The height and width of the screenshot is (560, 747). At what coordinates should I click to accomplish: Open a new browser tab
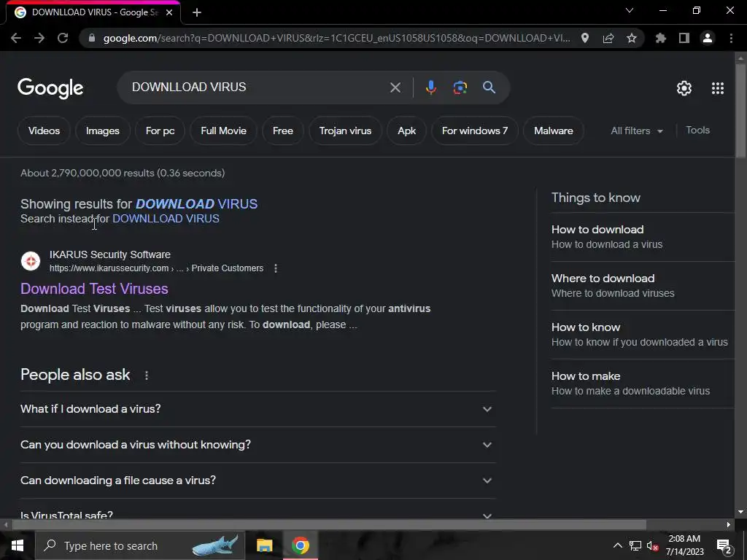click(x=197, y=12)
